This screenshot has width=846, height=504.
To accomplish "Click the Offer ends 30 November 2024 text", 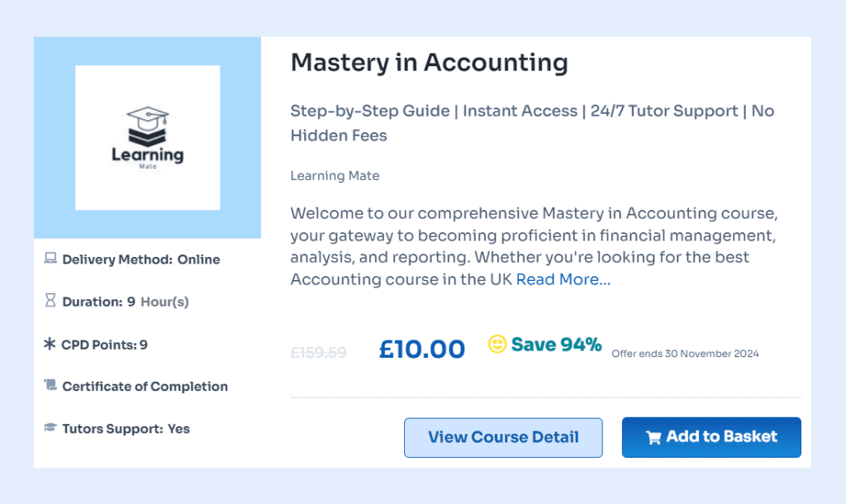I will click(685, 354).
